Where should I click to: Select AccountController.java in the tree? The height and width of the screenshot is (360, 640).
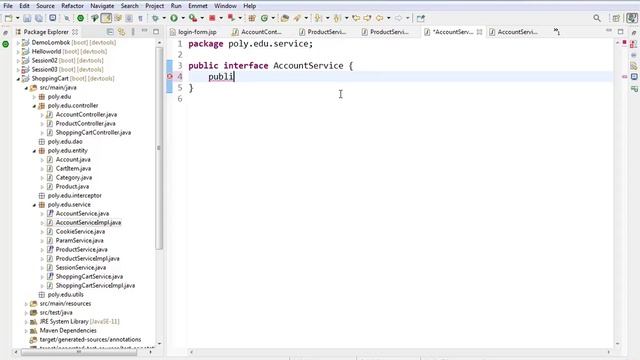(x=86, y=115)
